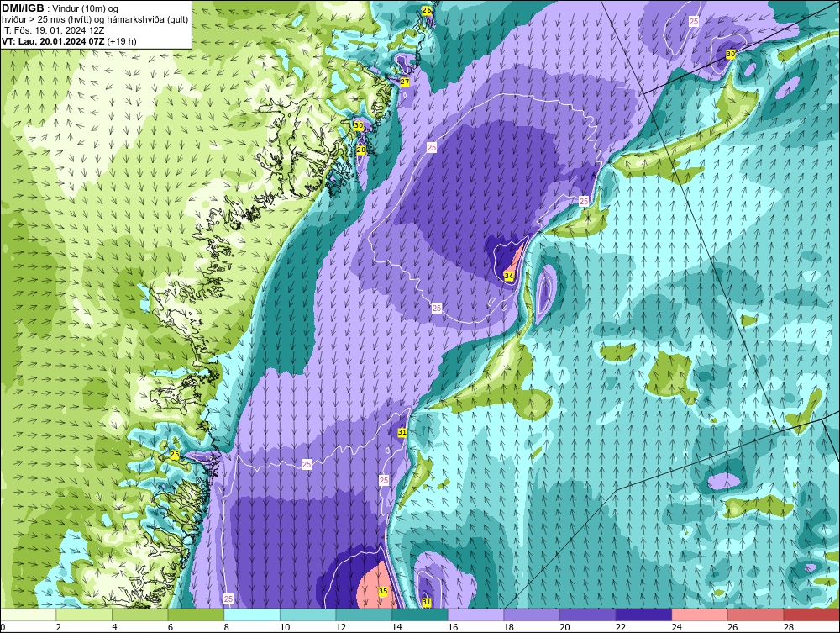Click the legend scale number 12
Screen dimensions: 840x633
coord(341,627)
